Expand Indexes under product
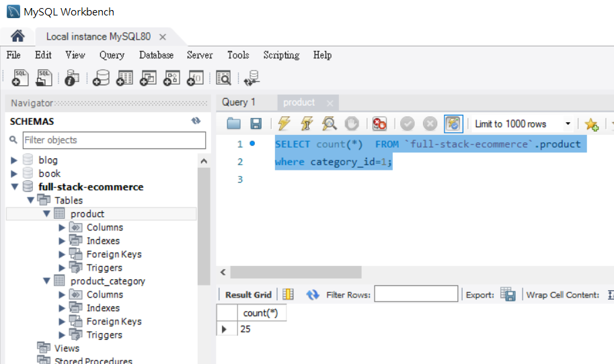This screenshot has height=364, width=614. point(62,241)
